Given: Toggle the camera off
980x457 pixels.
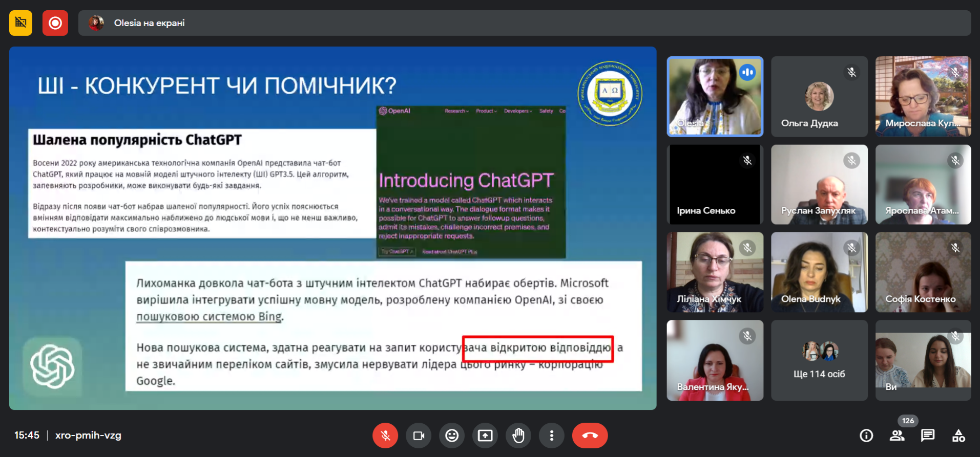Looking at the screenshot, I should [419, 436].
